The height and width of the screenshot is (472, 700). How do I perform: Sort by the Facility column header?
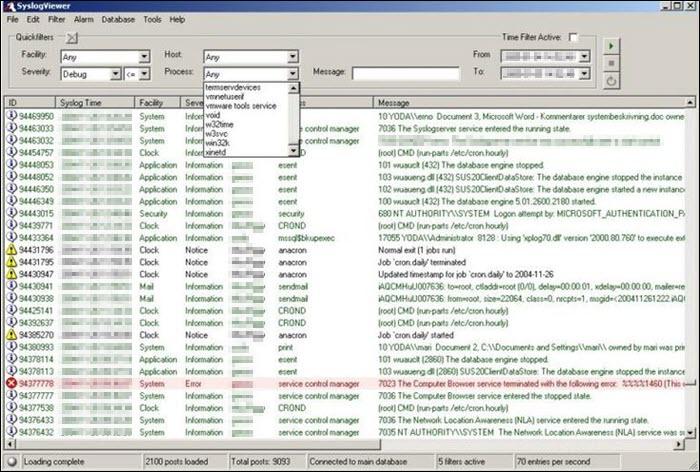coord(157,103)
